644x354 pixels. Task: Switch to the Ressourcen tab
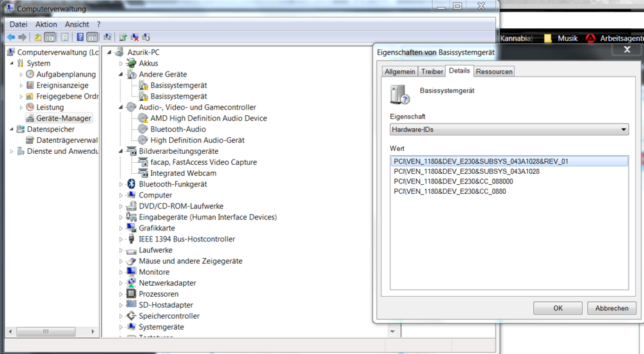point(494,71)
